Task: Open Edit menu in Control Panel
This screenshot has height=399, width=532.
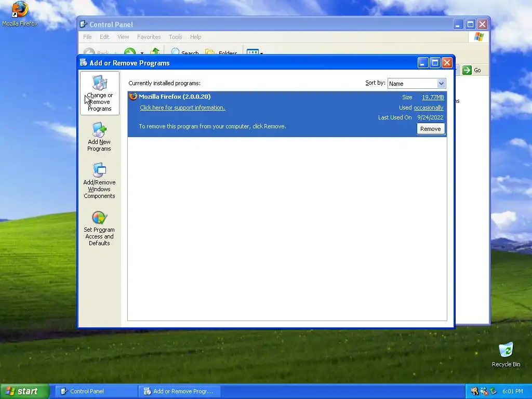Action: click(104, 37)
